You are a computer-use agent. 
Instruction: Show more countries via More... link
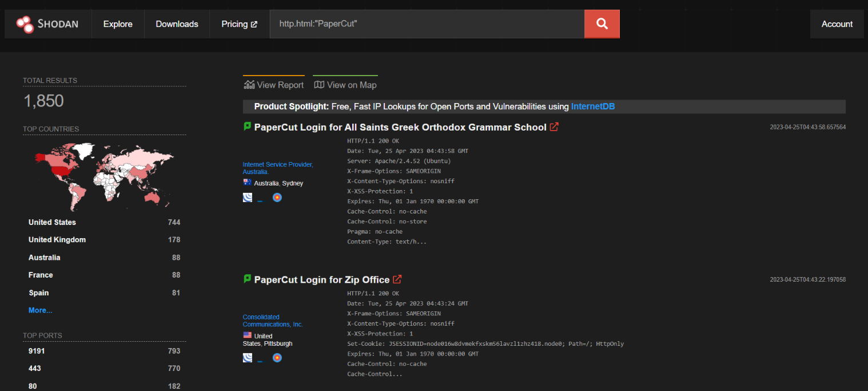[x=41, y=310]
